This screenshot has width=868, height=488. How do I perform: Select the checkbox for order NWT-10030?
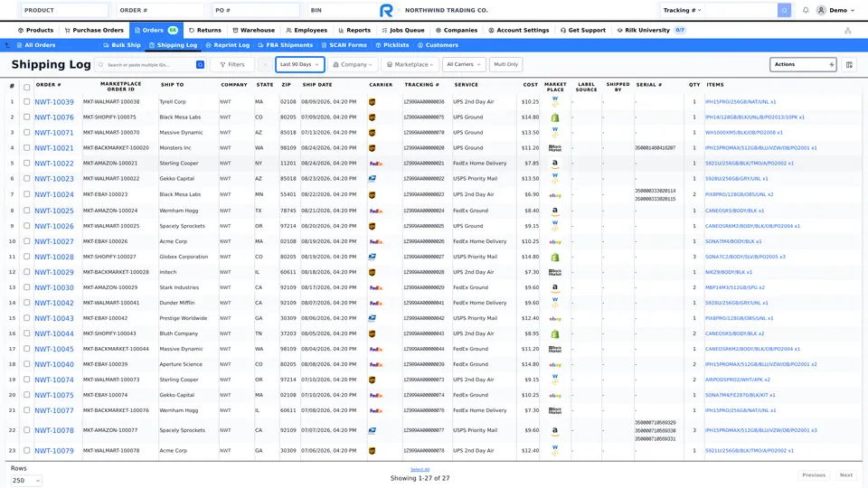pos(26,287)
